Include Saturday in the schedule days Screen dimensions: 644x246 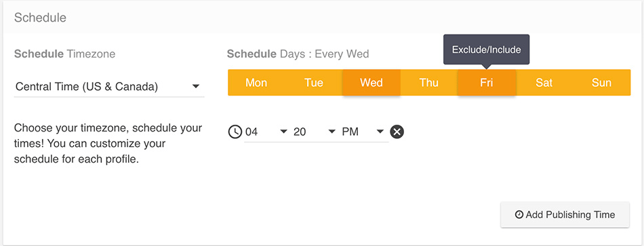(x=544, y=83)
